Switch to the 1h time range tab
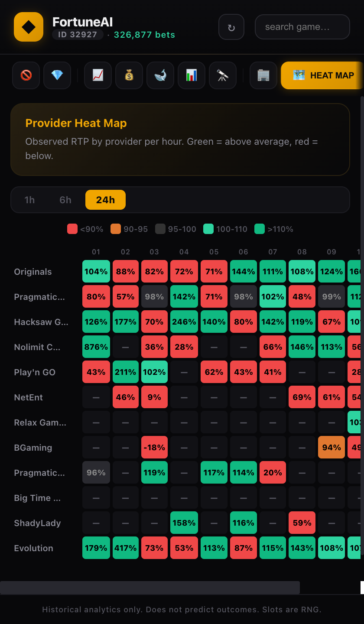The height and width of the screenshot is (624, 364). [x=30, y=200]
